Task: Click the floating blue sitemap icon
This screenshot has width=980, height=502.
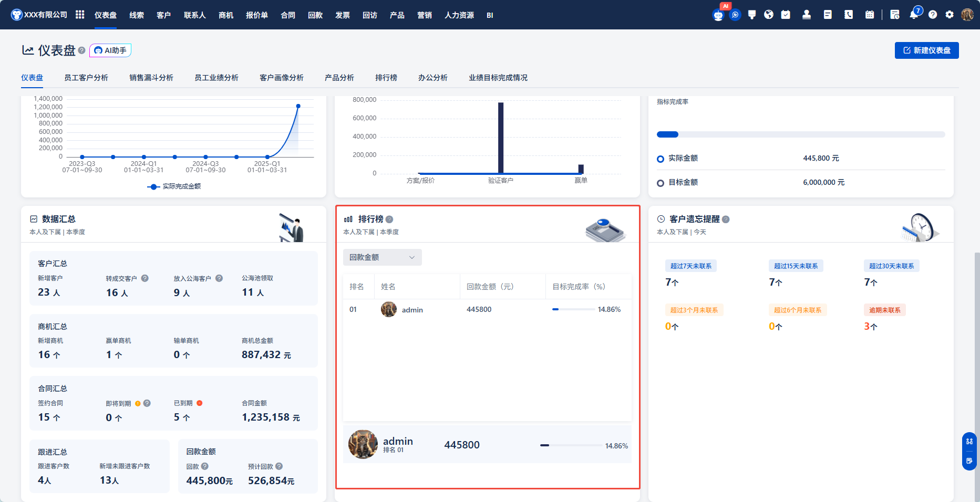Action: click(x=969, y=442)
